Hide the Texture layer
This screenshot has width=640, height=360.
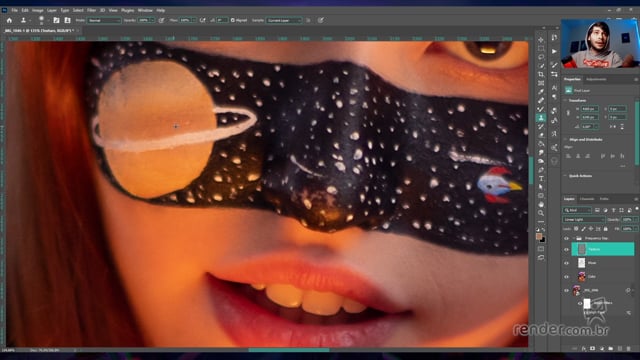tap(566, 249)
